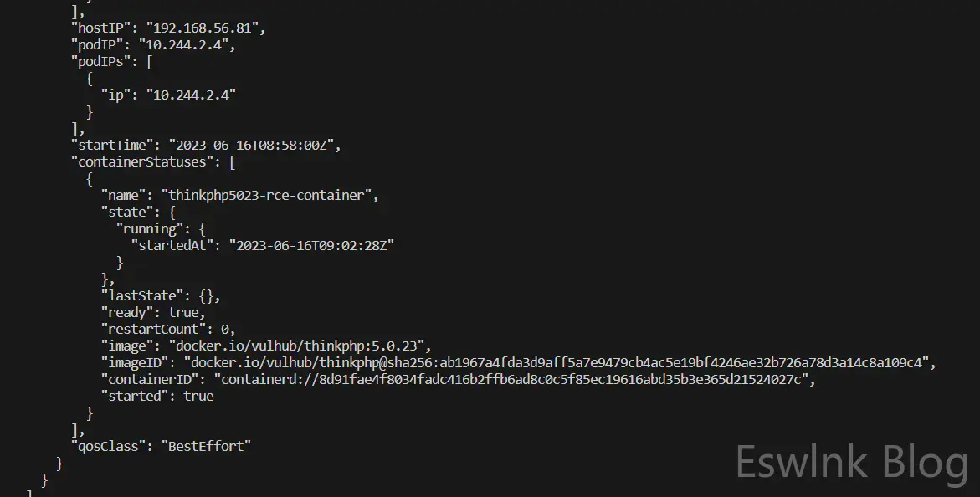Click the "running" key text

(x=150, y=228)
